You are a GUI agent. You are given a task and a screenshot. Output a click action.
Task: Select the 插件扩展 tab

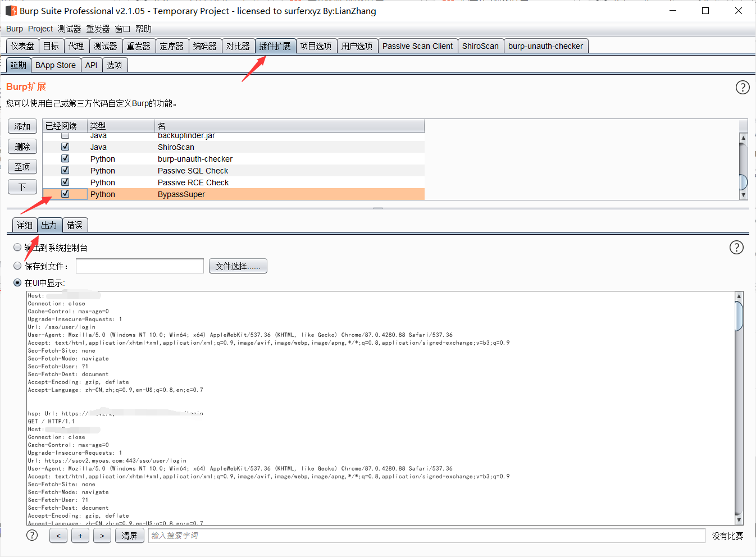(x=275, y=46)
